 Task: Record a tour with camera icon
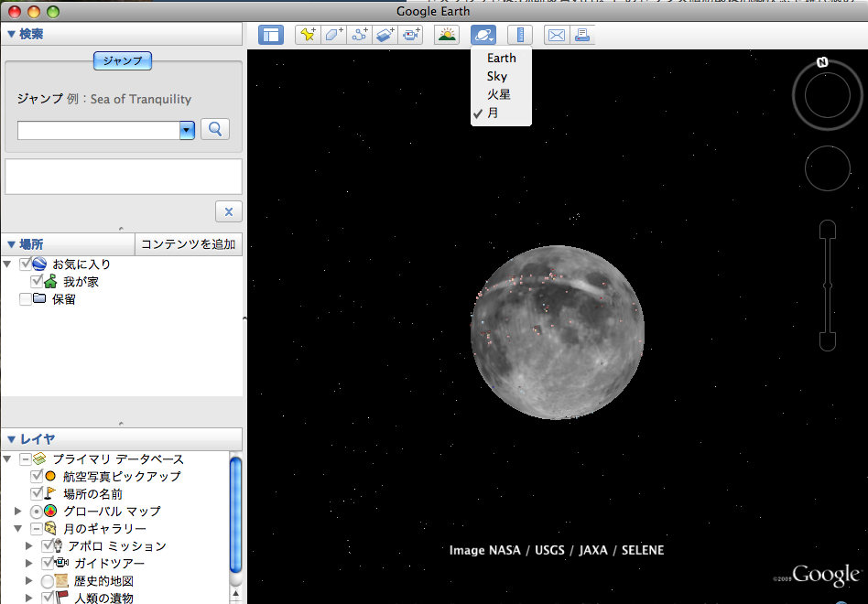click(410, 35)
